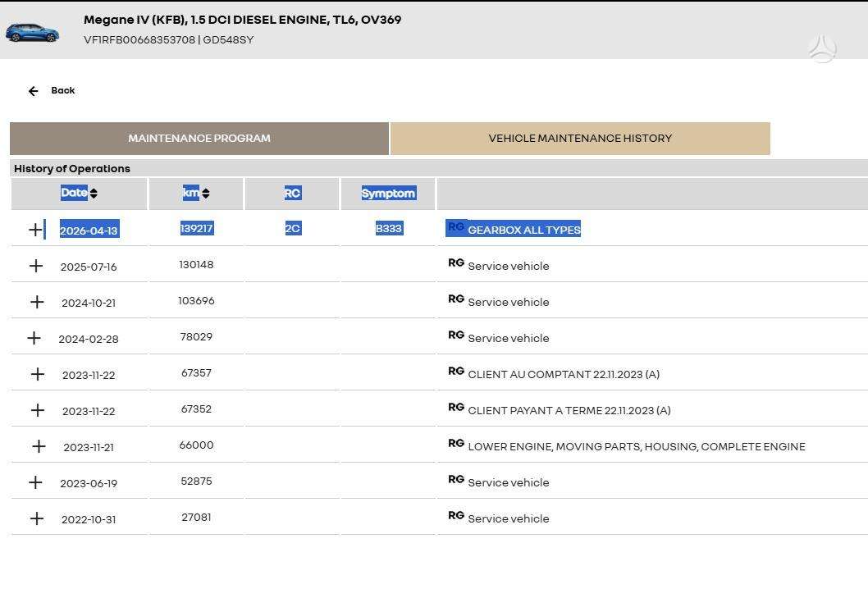Click the 130148 km value
The height and width of the screenshot is (607, 868).
tap(197, 264)
